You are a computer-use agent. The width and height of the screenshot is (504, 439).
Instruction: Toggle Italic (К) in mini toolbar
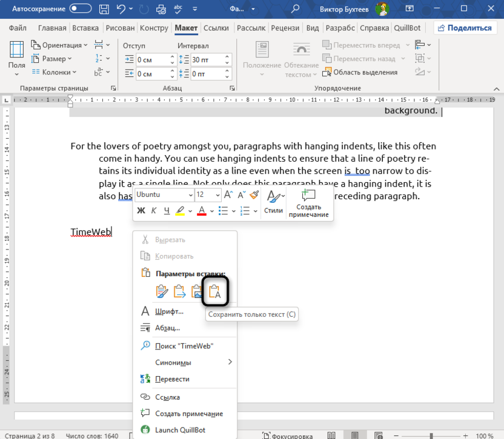(154, 211)
